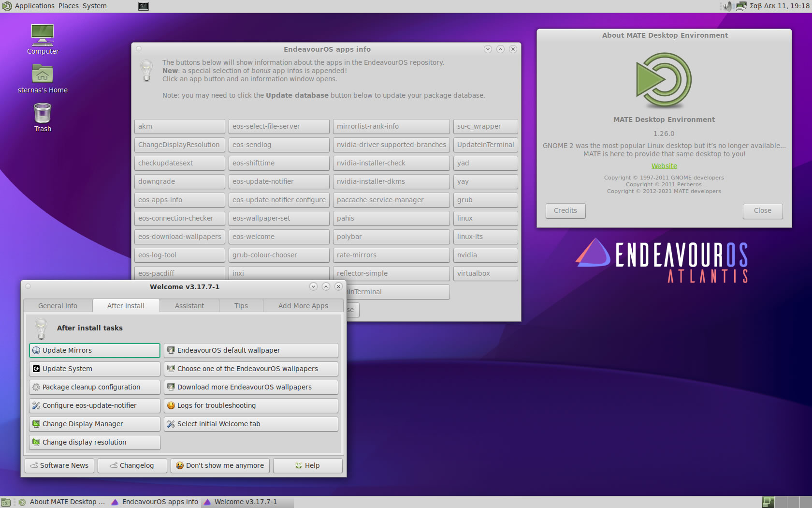Click Change Display Manager
This screenshot has height=508, width=812.
(94, 424)
